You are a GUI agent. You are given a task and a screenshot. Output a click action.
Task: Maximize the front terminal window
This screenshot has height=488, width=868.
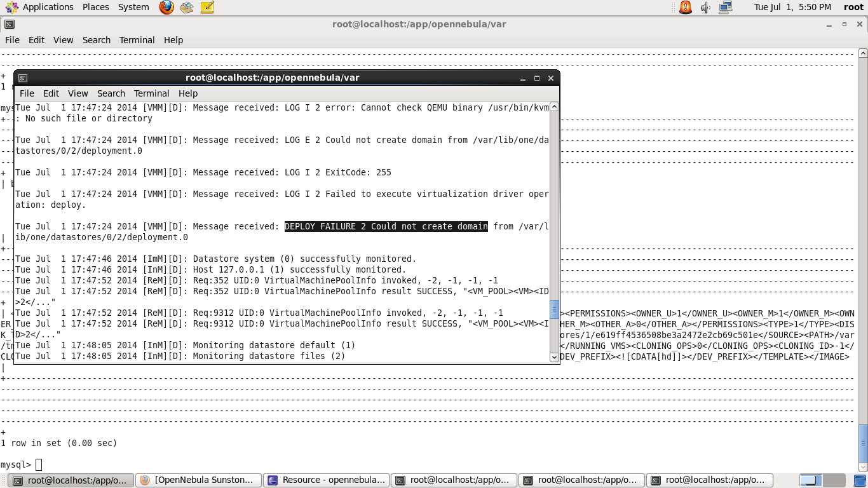[x=537, y=78]
